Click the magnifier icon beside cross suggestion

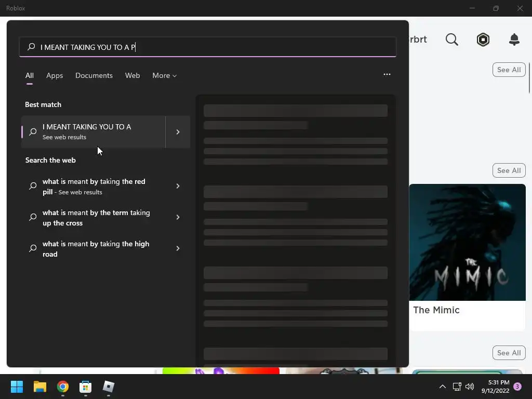[x=33, y=217]
